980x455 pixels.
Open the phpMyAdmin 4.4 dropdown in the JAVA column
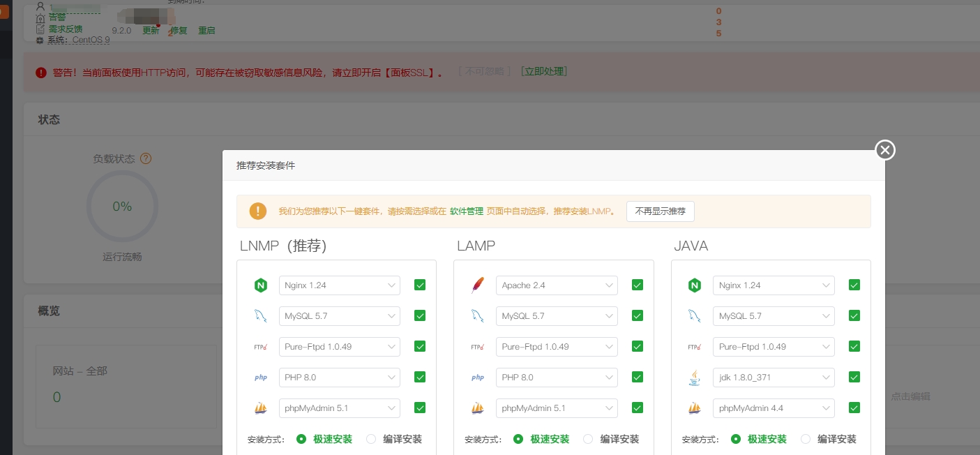(x=774, y=408)
